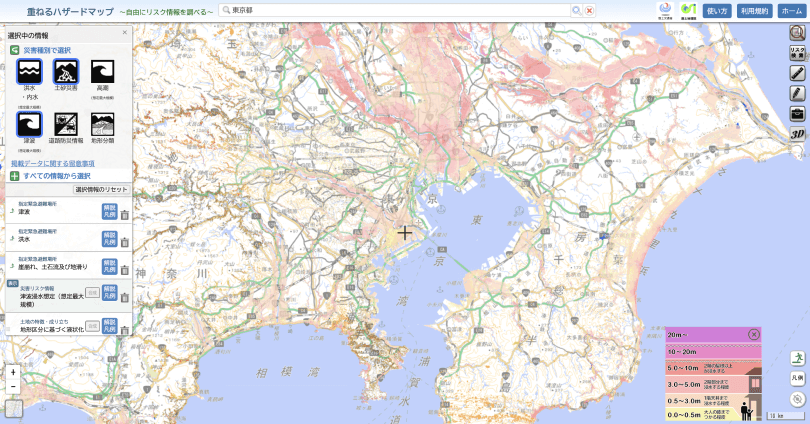810x424 pixels.
Task: Open the 国土交通省 logo link
Action: coord(665,10)
